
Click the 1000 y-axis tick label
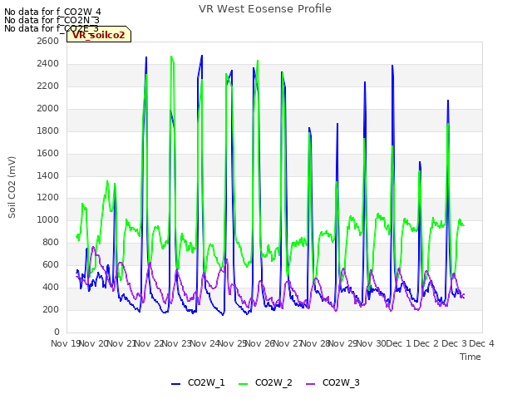coord(48,219)
